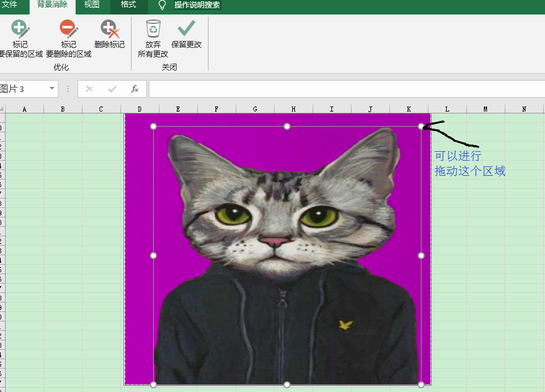Click the blue text 拖动这个区域
Viewport: 545px width, 392px height.
[x=470, y=171]
